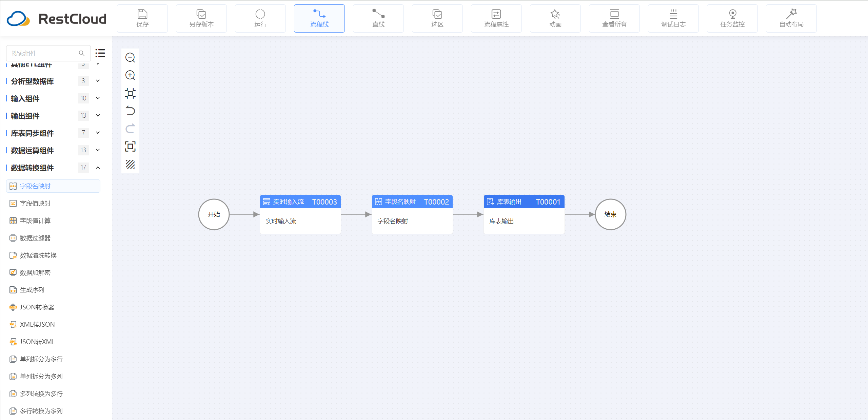Select the straight line 直线 tool
Image resolution: width=868 pixels, height=420 pixels.
pos(378,19)
